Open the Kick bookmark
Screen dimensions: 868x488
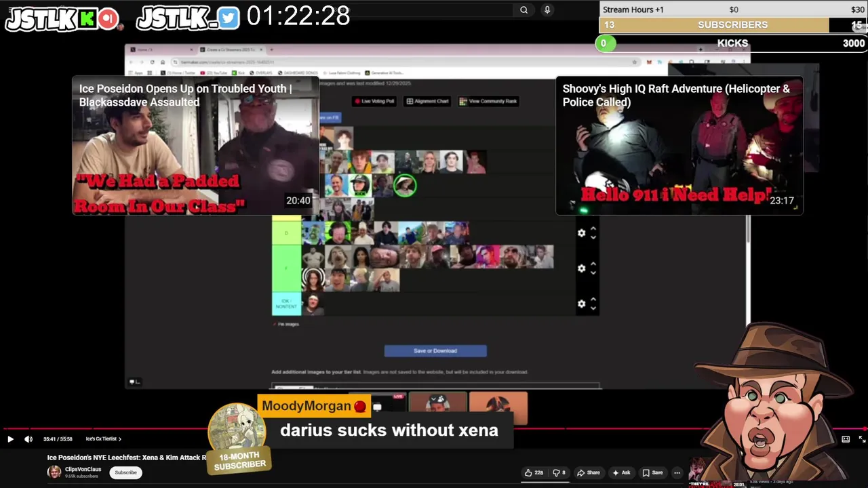[239, 73]
